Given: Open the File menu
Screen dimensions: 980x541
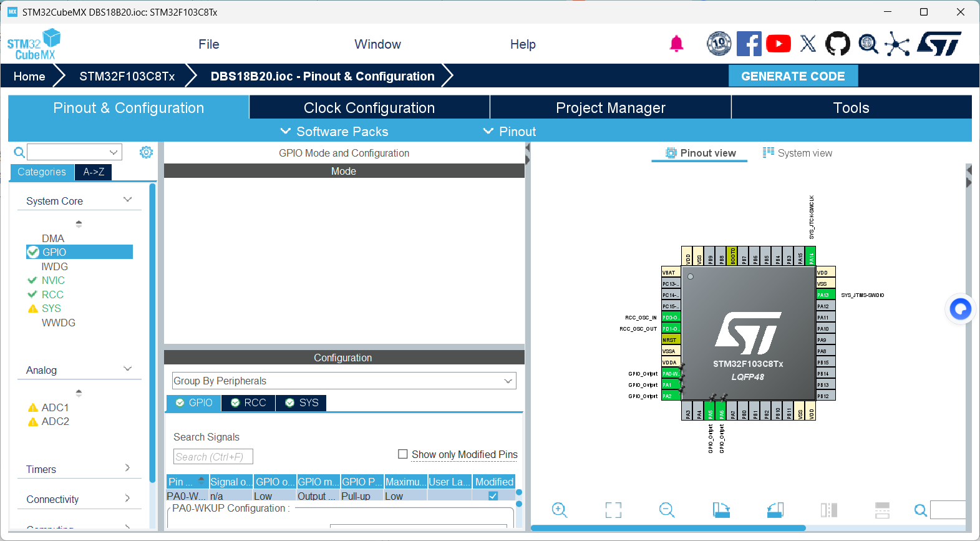Looking at the screenshot, I should [x=209, y=44].
